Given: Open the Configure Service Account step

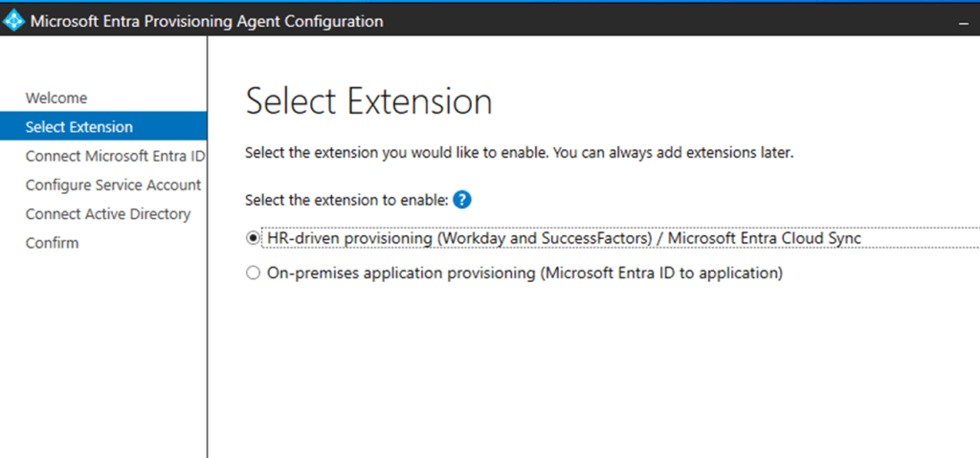Looking at the screenshot, I should coord(113,185).
